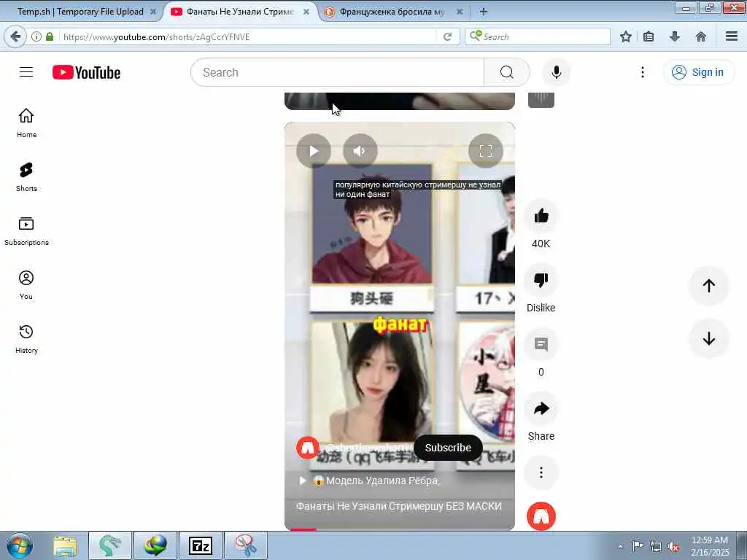Select the Фанаты Не Узнали tab

pyautogui.click(x=240, y=12)
